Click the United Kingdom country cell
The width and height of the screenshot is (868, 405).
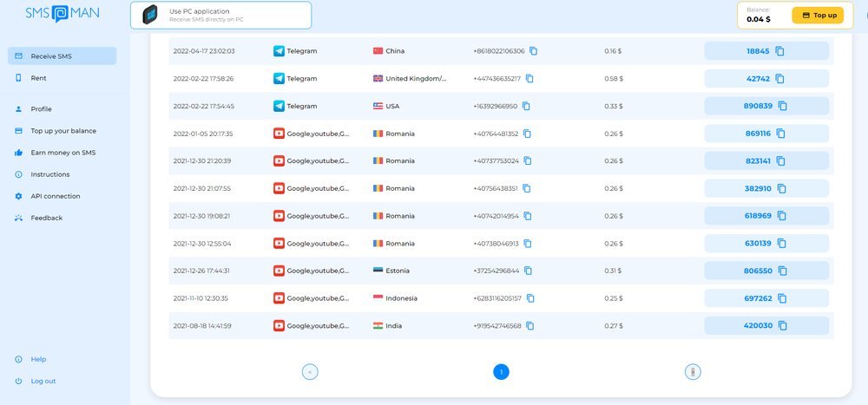(410, 79)
